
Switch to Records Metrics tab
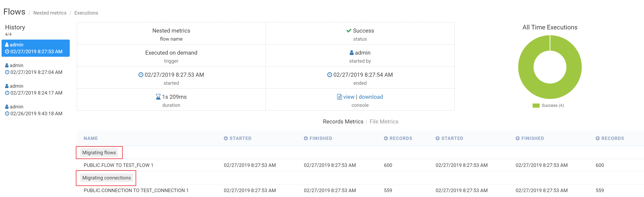coord(343,122)
